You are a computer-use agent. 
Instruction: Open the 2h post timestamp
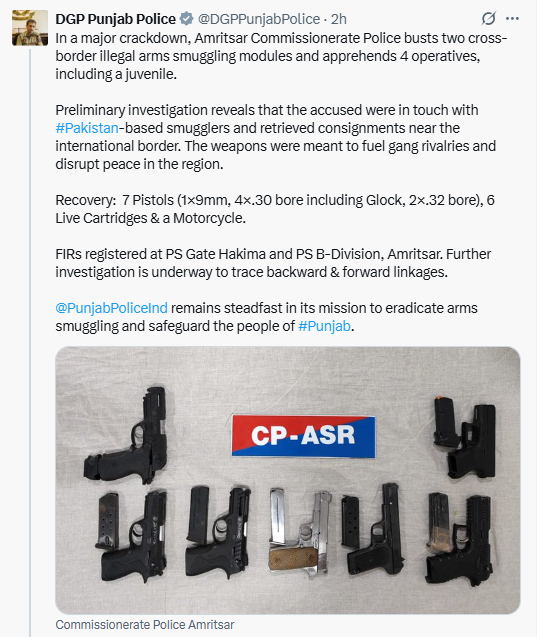[x=339, y=19]
